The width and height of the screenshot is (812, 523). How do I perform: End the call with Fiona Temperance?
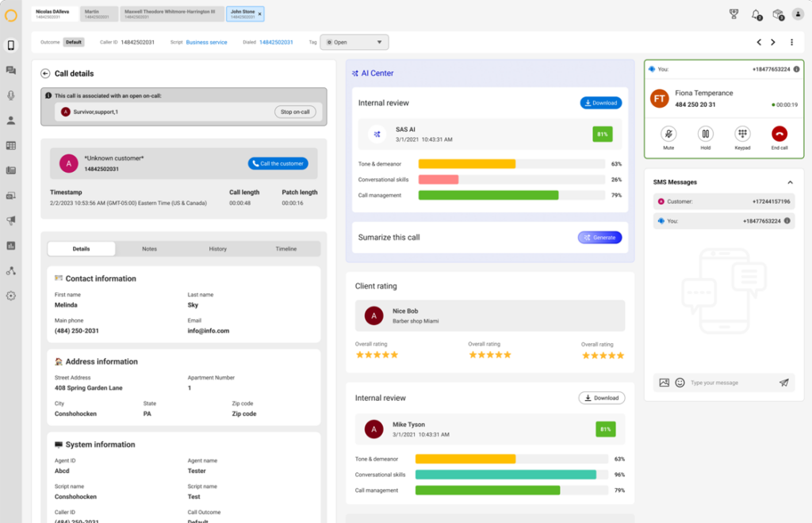779,134
